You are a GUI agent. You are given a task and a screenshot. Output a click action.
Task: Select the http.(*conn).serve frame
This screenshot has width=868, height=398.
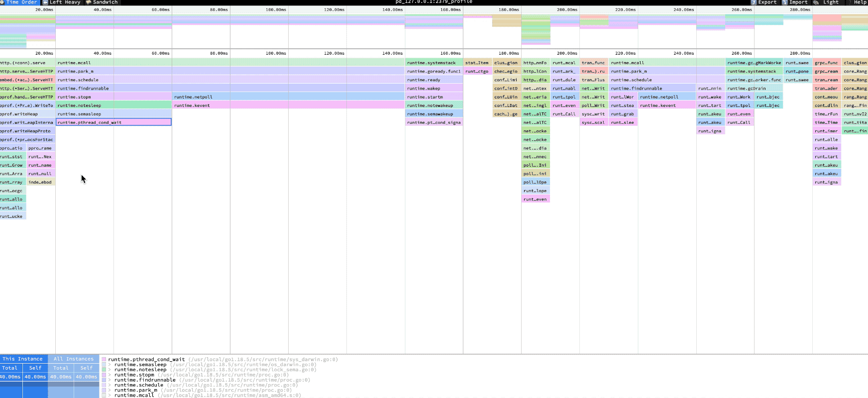[x=27, y=63]
